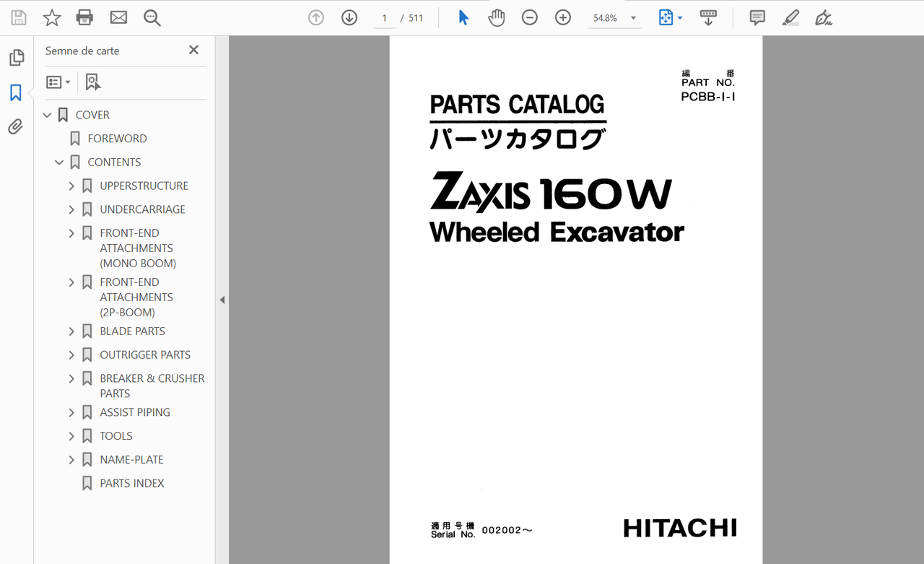Expand the NAME-PLATE bookmark
Screen dimensions: 924x564
[71, 459]
